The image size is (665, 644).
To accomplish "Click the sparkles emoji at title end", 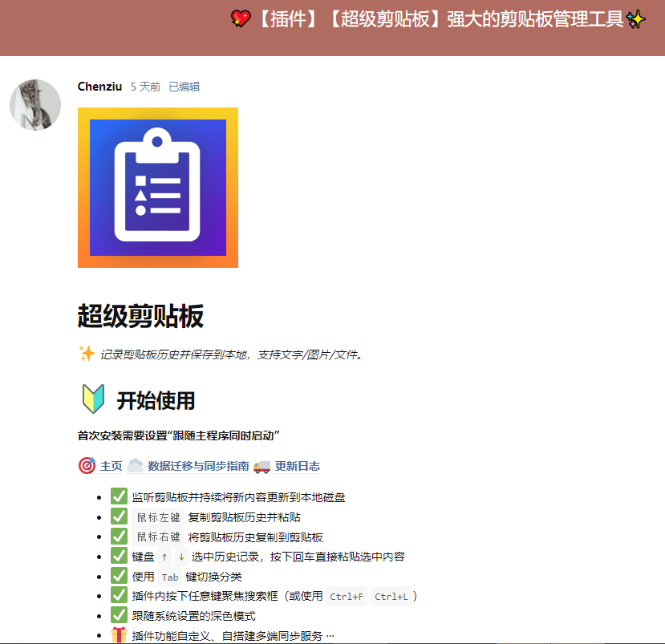I will (x=636, y=19).
